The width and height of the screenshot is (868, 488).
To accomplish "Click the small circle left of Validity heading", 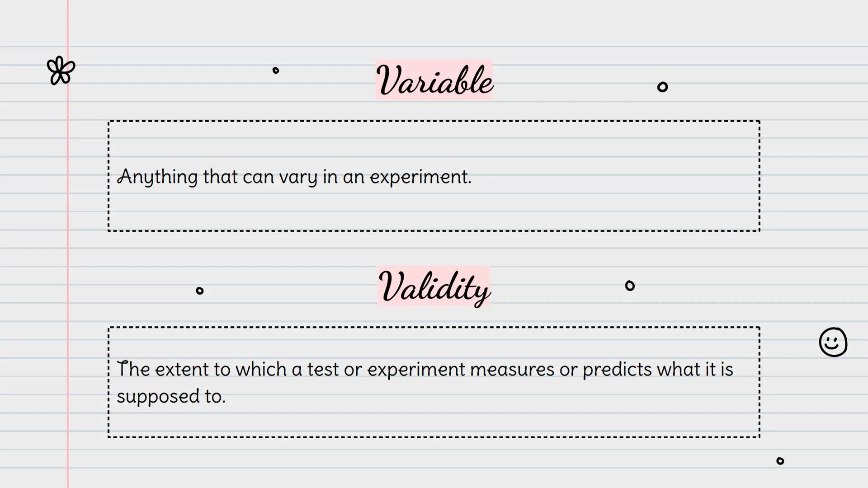I will coord(200,291).
